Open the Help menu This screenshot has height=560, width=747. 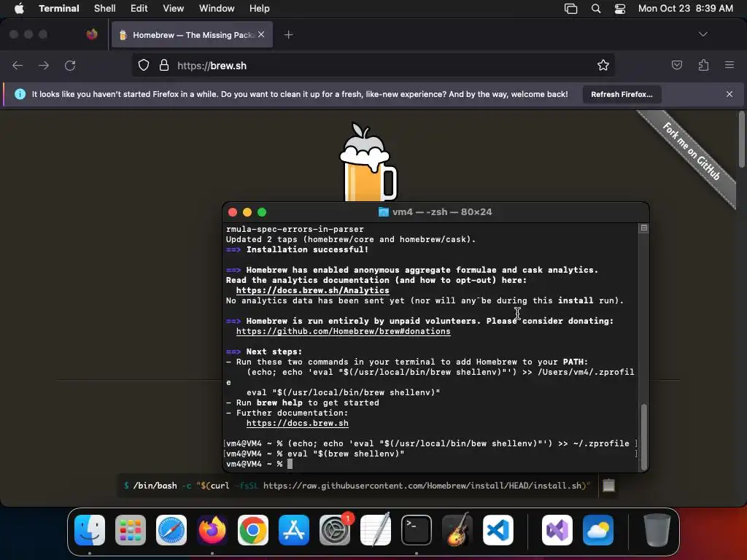(x=259, y=9)
